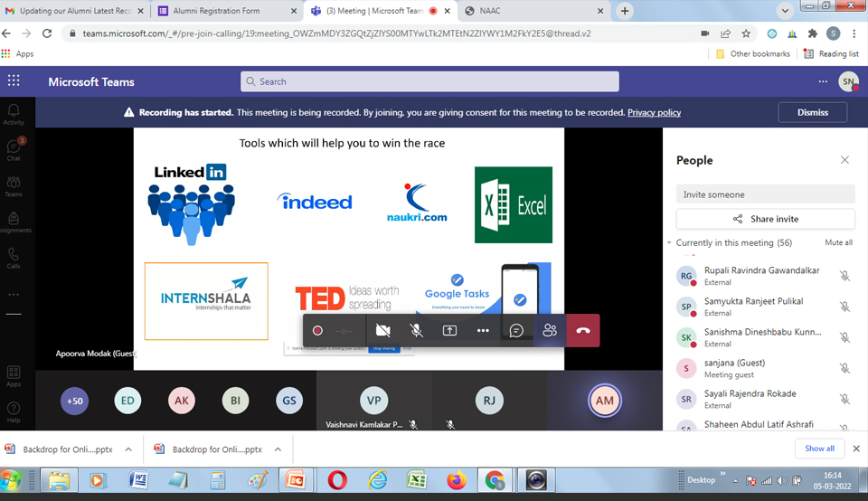This screenshot has height=501, width=868.
Task: Select sanjana (Guest) participant
Action: pyautogui.click(x=765, y=368)
